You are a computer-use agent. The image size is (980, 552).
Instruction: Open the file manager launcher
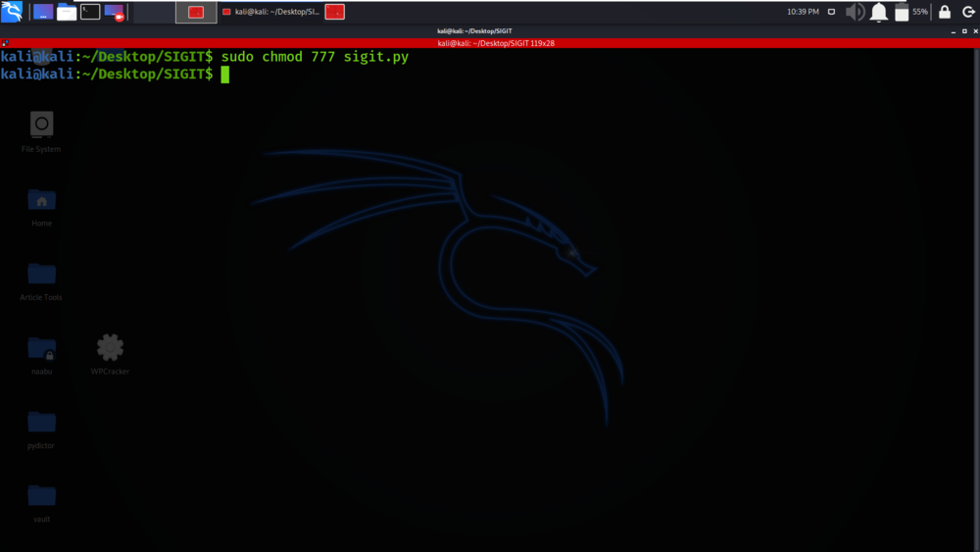(x=67, y=12)
